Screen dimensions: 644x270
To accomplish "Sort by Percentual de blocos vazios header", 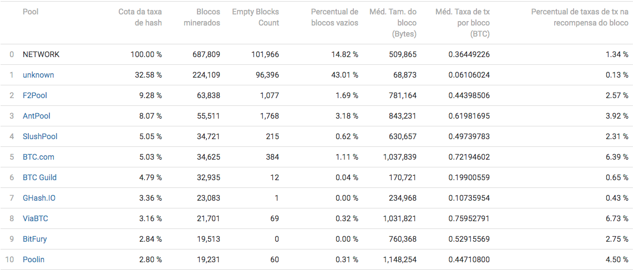I will coord(334,17).
